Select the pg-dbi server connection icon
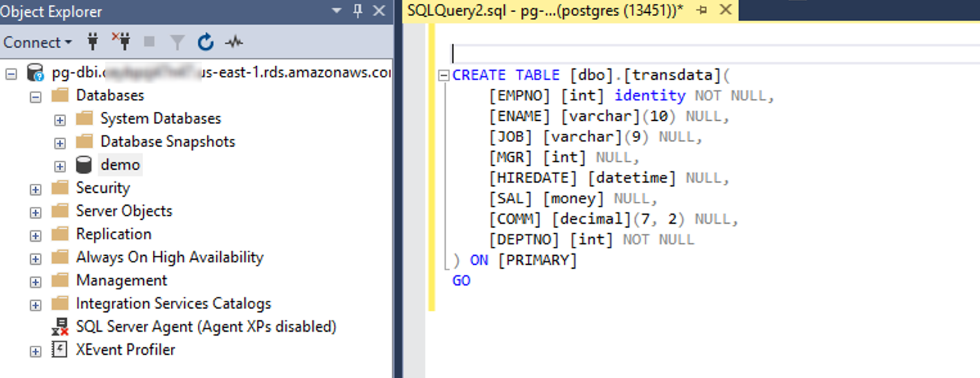This screenshot has width=980, height=378. click(x=35, y=73)
